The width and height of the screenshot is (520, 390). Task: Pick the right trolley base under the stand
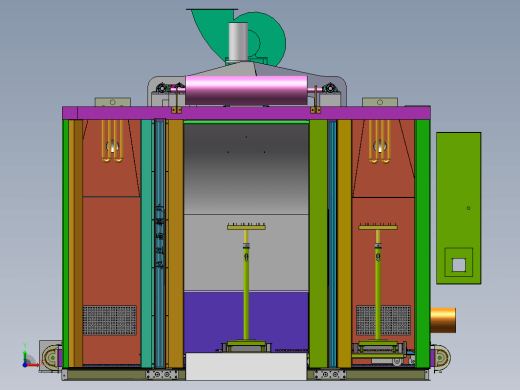380,348
